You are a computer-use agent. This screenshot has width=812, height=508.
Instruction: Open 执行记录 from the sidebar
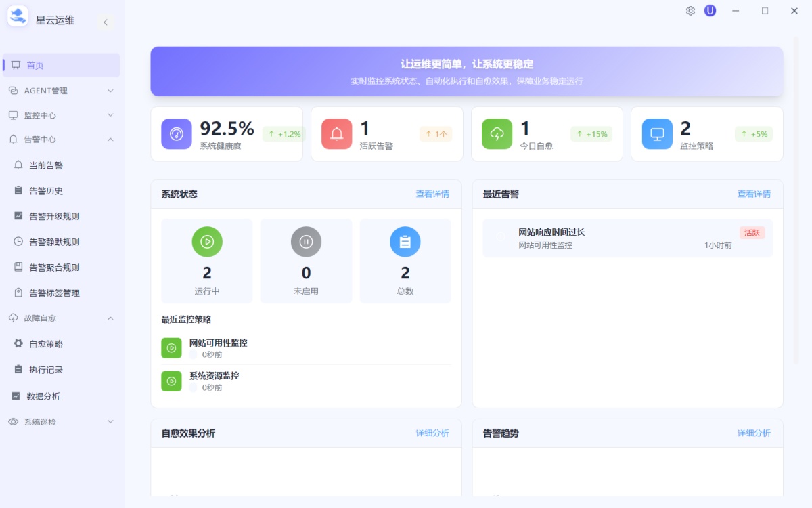click(x=42, y=369)
